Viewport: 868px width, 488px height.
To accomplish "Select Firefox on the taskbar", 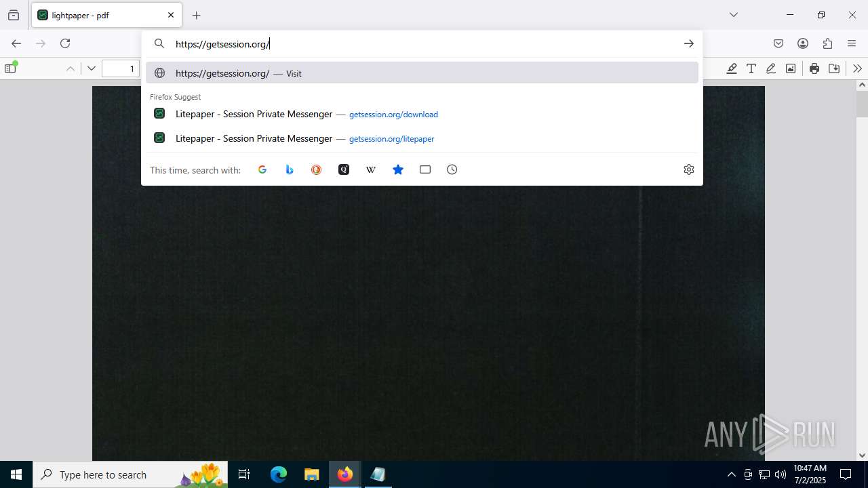I will 344,474.
